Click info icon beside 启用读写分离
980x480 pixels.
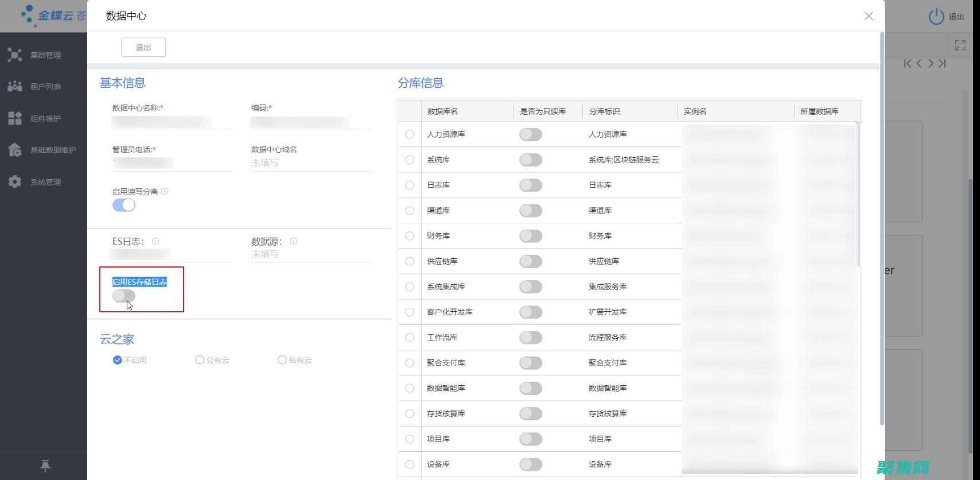(165, 192)
